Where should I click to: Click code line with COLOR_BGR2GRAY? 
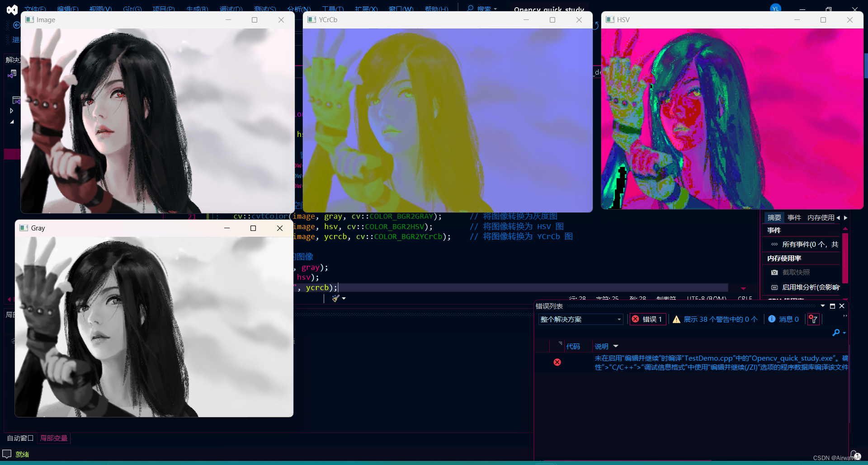(x=396, y=216)
